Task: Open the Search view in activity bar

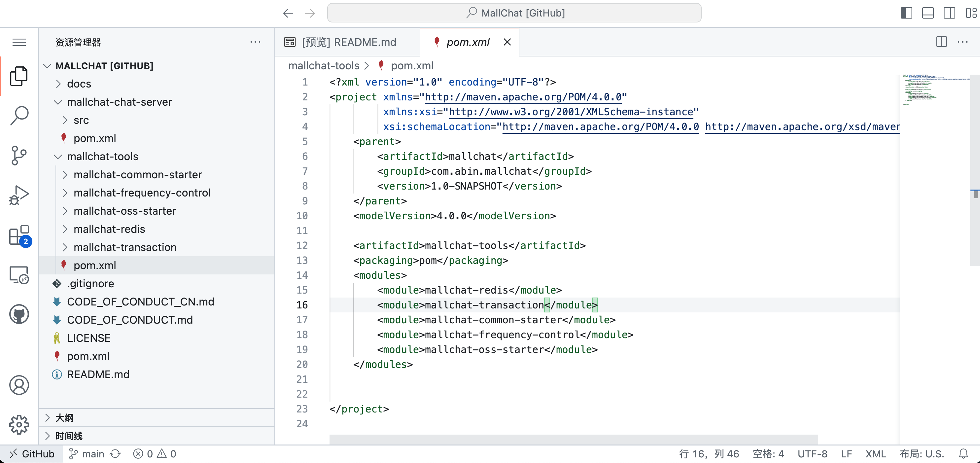Action: point(19,116)
